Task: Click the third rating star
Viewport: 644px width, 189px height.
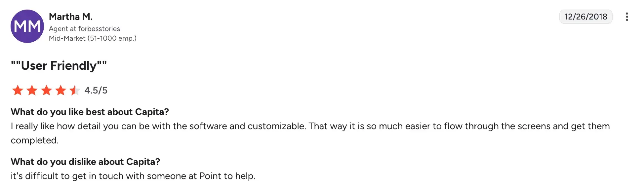Action: click(47, 90)
